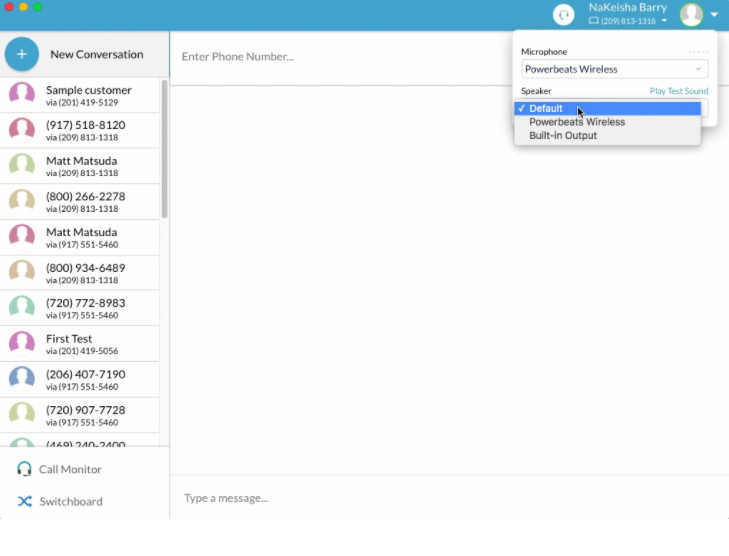Click the Switchboard shuffle icon
This screenshot has width=729, height=556.
(25, 501)
